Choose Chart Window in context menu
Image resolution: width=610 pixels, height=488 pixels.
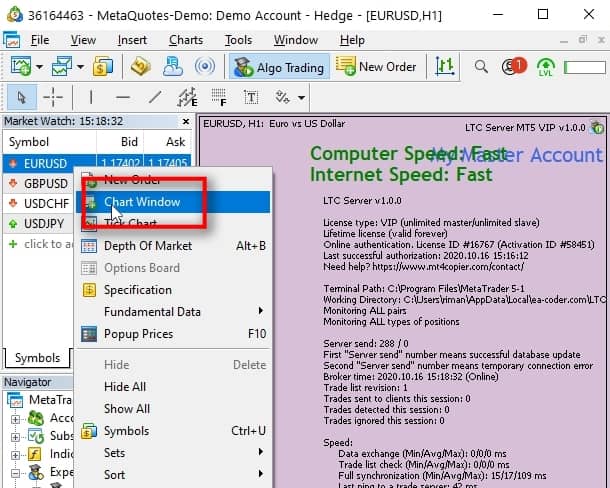point(173,202)
